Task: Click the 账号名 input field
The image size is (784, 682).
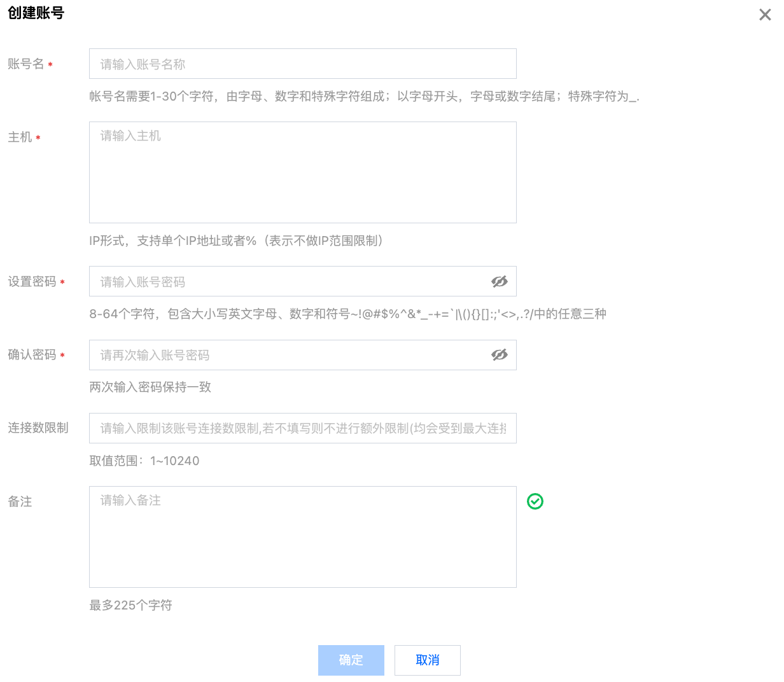Action: tap(302, 64)
